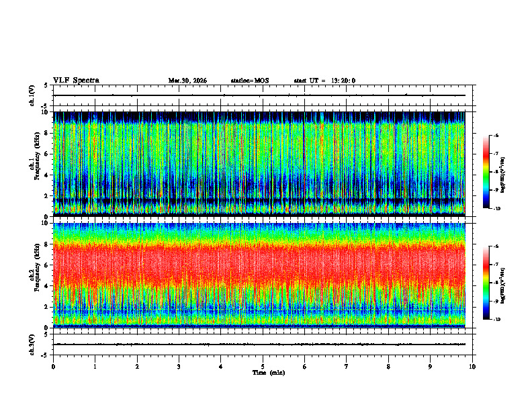The image size is (532, 411).
Task: Click the "ch.3(V)" waveform axis label
Action: click(32, 345)
